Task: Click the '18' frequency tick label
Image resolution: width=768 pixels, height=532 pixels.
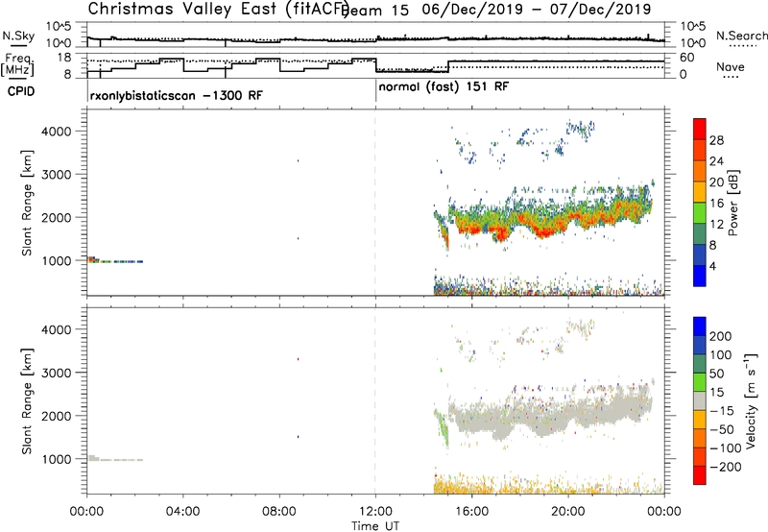Action: (x=64, y=58)
